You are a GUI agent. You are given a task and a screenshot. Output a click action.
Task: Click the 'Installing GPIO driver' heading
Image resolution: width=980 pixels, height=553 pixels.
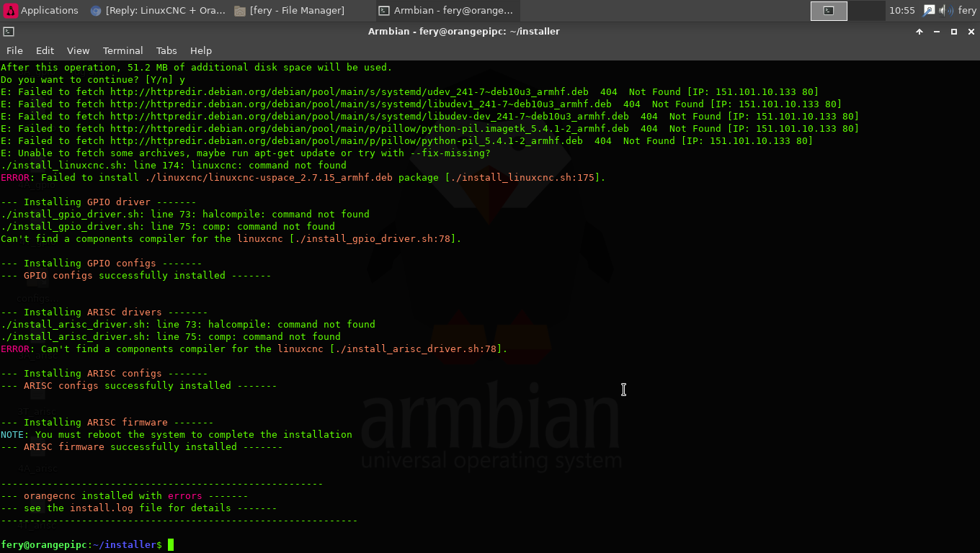coord(99,202)
